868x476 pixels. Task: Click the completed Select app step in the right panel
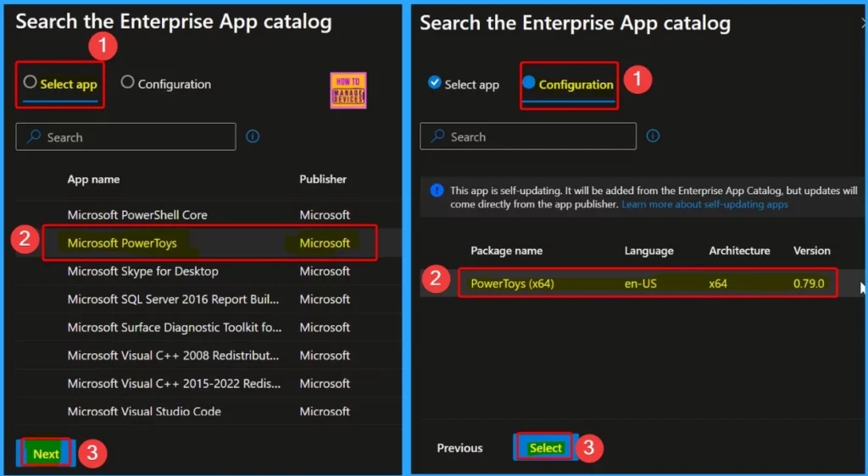click(x=464, y=84)
